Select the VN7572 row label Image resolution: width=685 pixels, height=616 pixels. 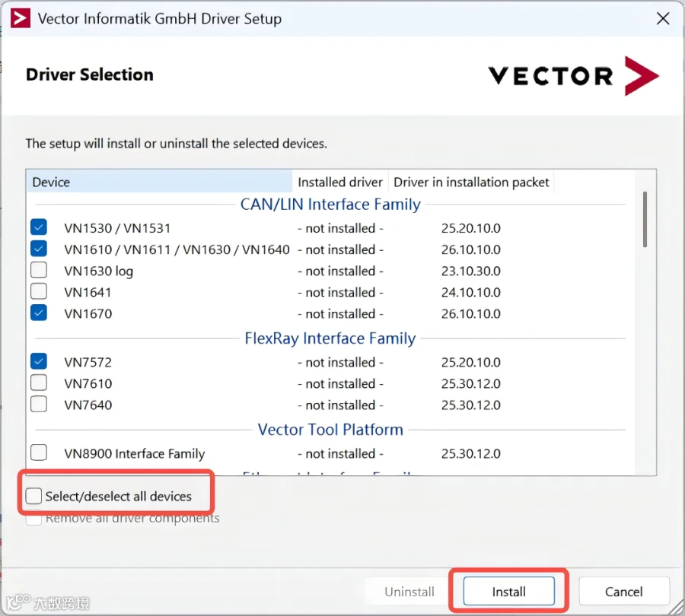88,362
